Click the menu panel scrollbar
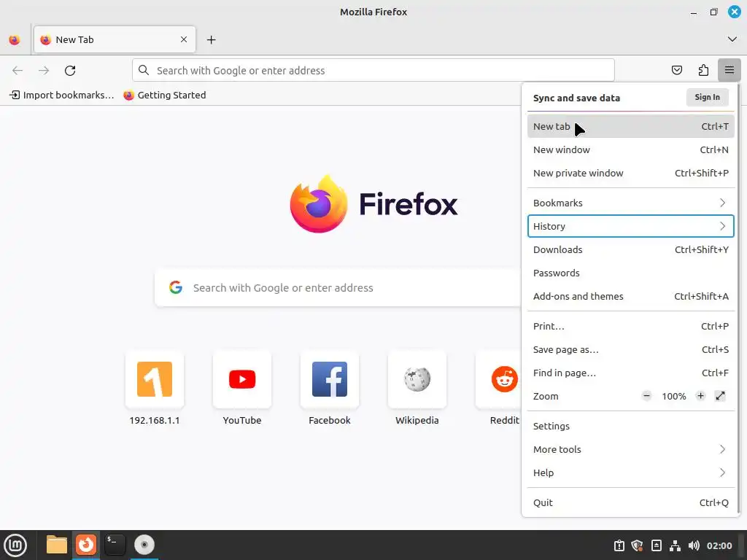 click(738, 299)
